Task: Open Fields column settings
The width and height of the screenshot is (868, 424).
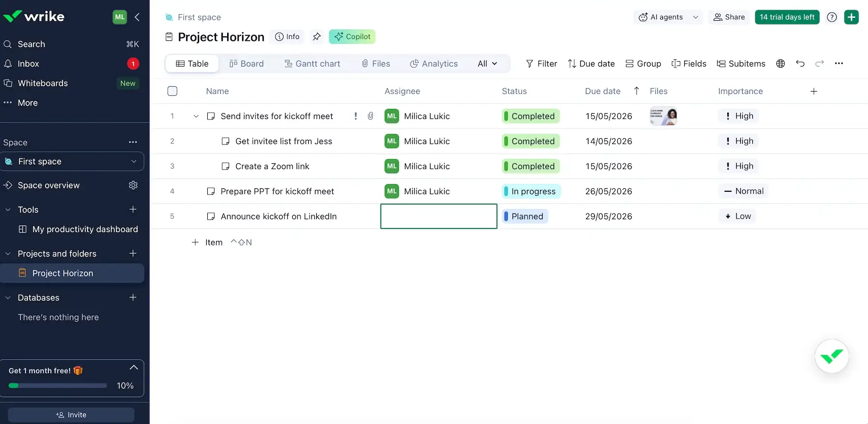Action: 689,64
